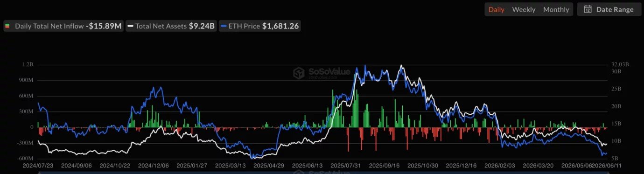Viewport: 644px width, 174px height.
Task: Click the 2024/12/06 date axis label
Action: (x=153, y=165)
